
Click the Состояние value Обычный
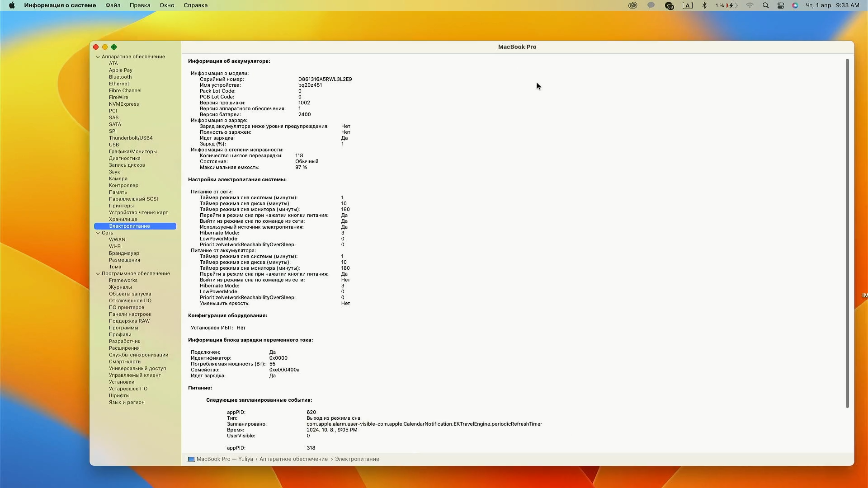pyautogui.click(x=307, y=161)
